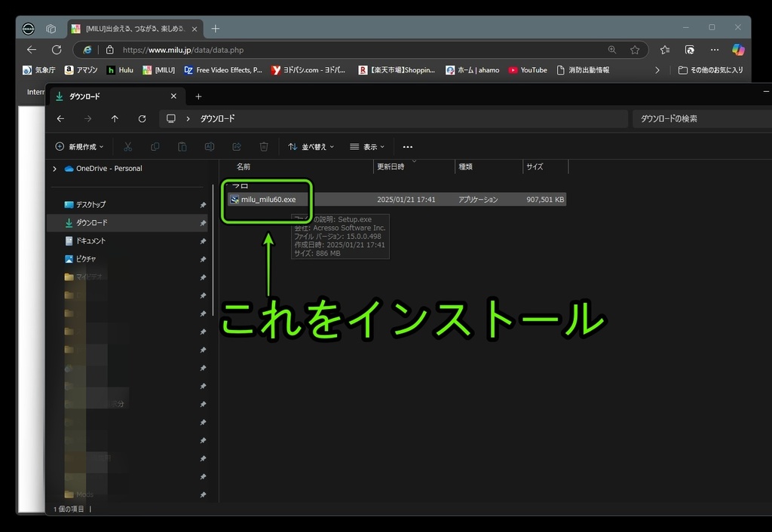Open the YouTube bookmark
Viewport: 772px width, 532px height.
[528, 70]
